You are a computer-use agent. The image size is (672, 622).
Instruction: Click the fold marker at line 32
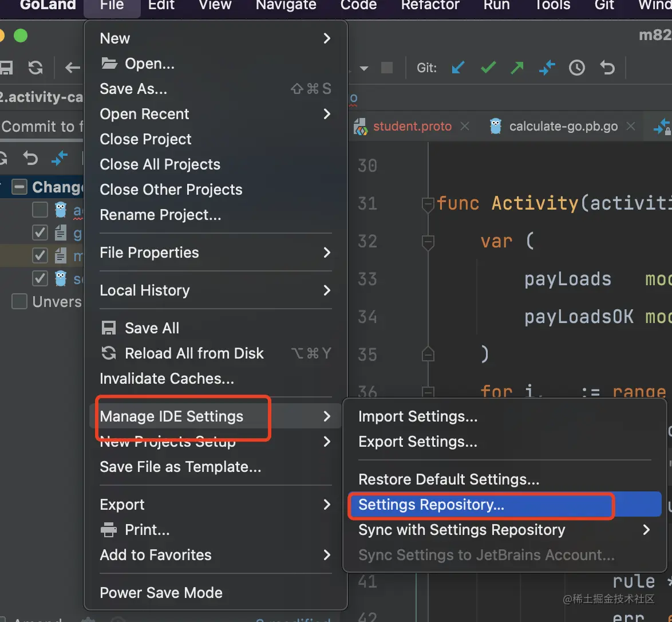pyautogui.click(x=428, y=242)
